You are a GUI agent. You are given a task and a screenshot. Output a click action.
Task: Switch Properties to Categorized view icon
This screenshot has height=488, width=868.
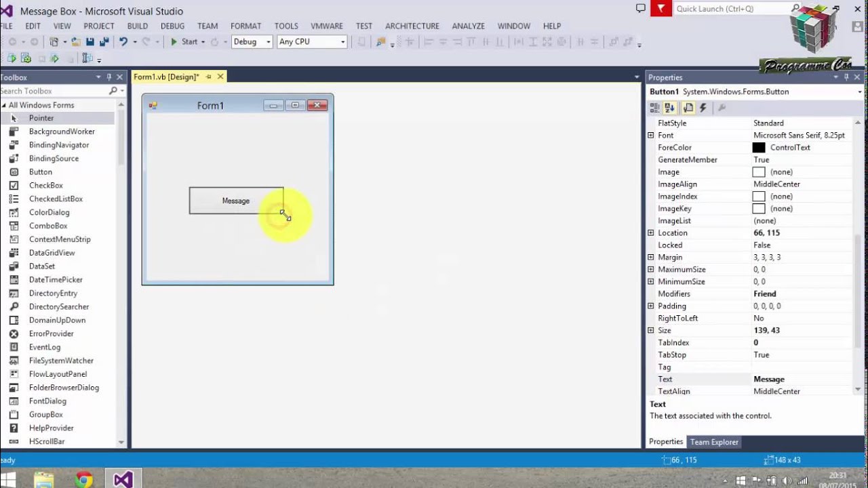click(654, 108)
